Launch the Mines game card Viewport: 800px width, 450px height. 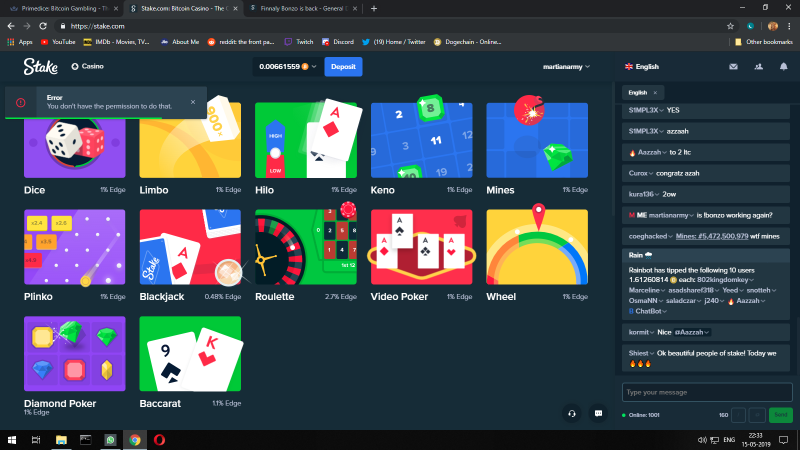(537, 140)
